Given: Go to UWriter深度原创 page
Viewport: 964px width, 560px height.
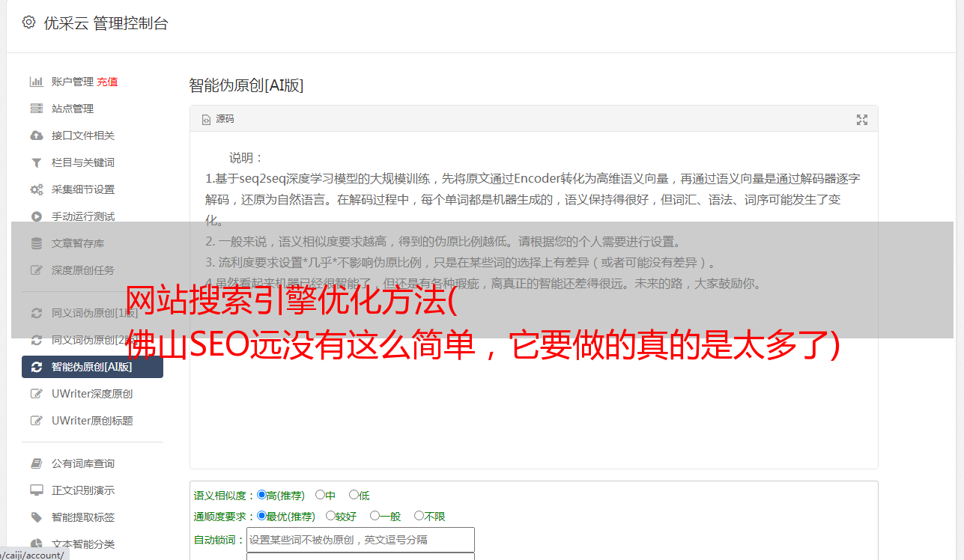Looking at the screenshot, I should (x=92, y=394).
